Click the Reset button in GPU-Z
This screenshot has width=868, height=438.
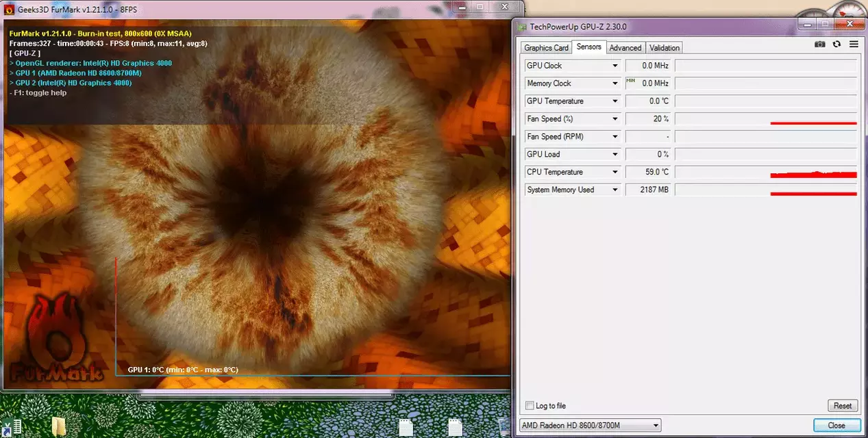coord(843,406)
